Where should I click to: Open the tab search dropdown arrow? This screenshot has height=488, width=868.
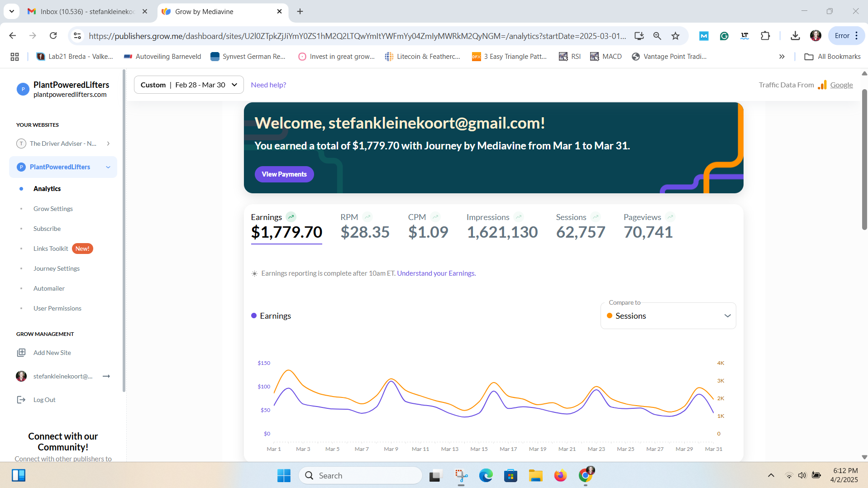coord(11,11)
